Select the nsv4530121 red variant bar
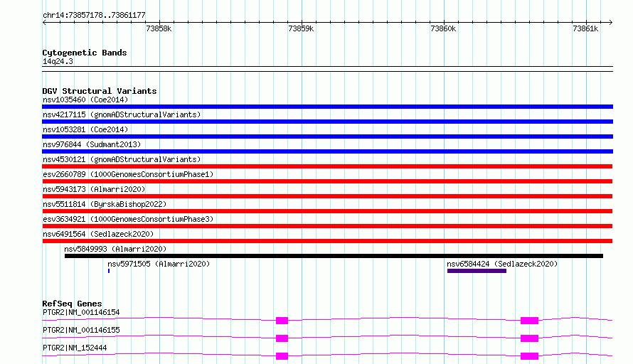Screen dimensions: 633x364 point(327,166)
